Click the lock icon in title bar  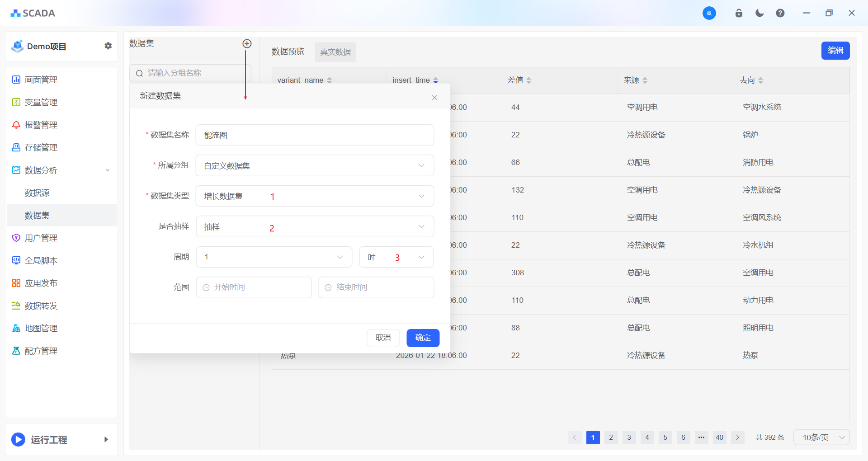pyautogui.click(x=739, y=13)
